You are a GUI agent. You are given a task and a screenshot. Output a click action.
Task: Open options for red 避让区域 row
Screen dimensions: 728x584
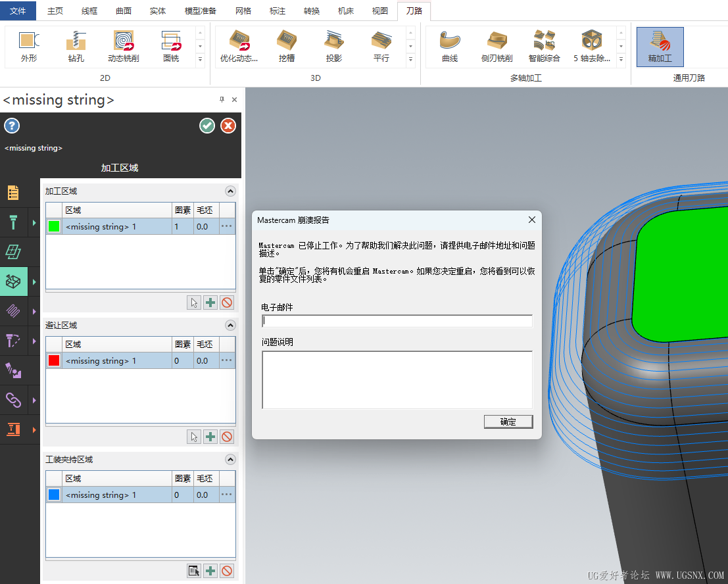(x=227, y=360)
